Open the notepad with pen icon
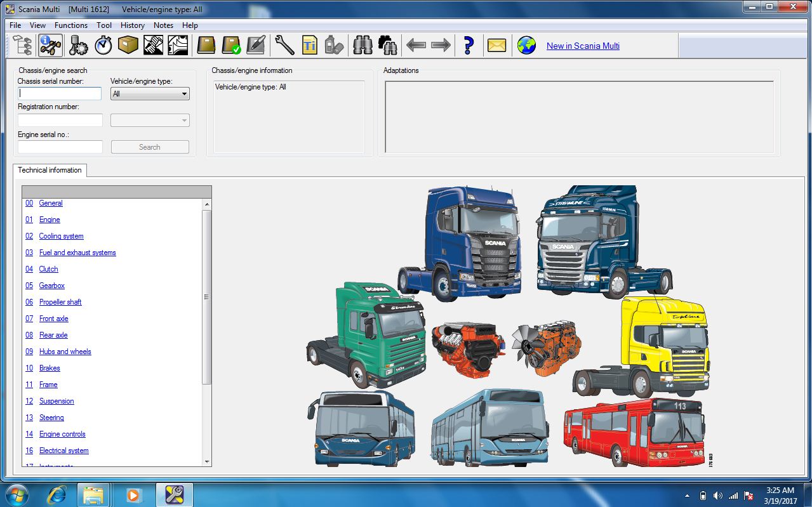The height and width of the screenshot is (507, 812). coord(256,46)
